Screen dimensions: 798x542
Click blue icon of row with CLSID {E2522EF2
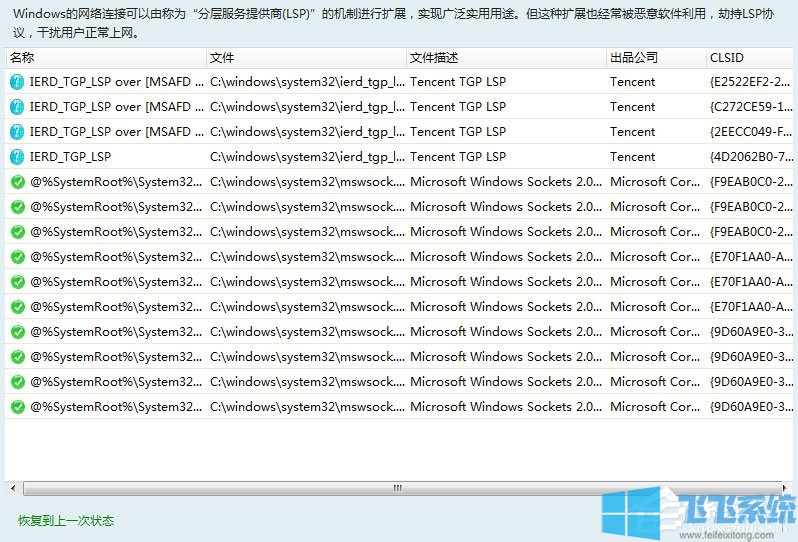coord(17,82)
